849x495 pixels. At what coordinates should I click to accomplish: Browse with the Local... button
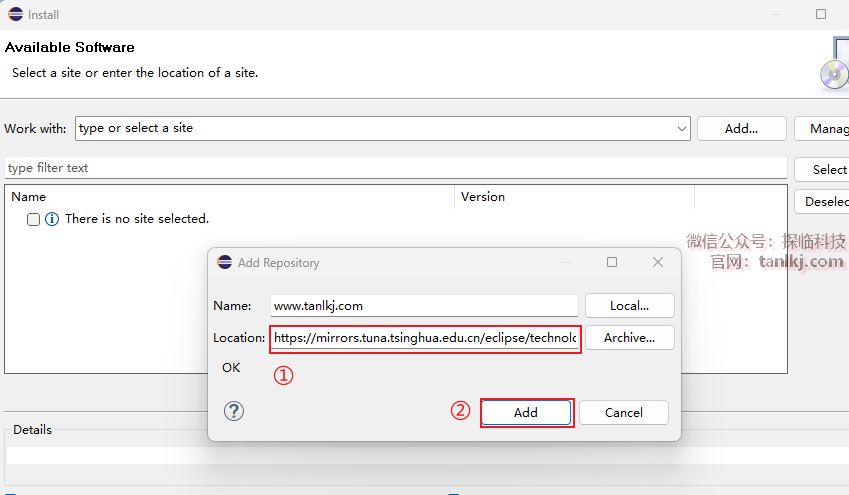click(x=629, y=305)
